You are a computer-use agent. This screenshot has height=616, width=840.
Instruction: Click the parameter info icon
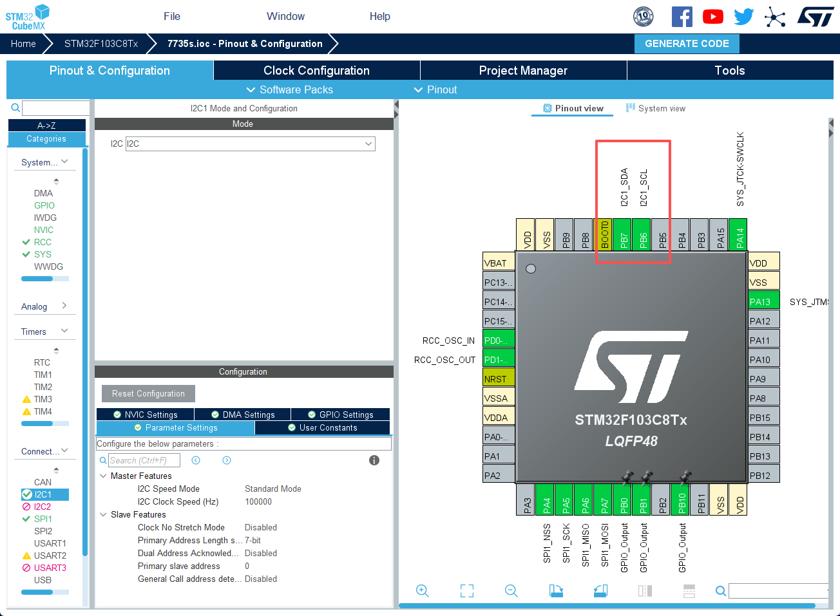[374, 460]
